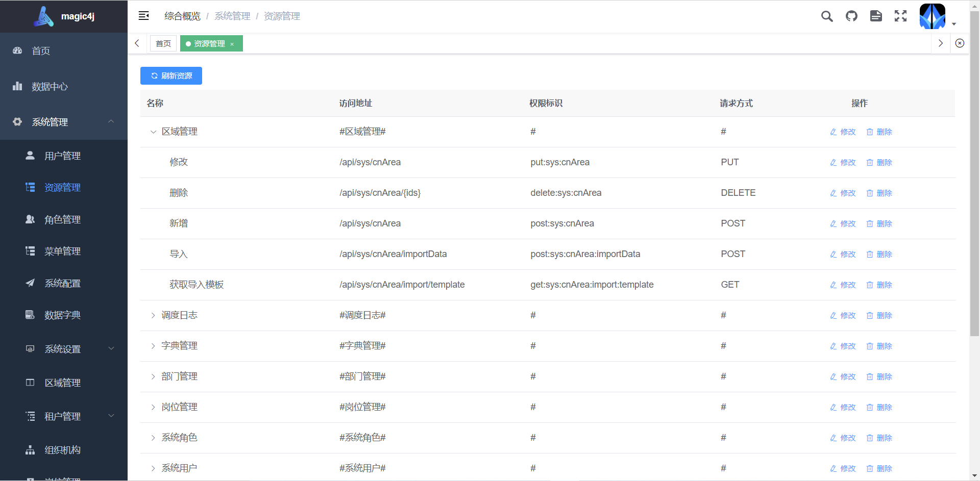Collapse the 区域管理 table row

(x=153, y=132)
